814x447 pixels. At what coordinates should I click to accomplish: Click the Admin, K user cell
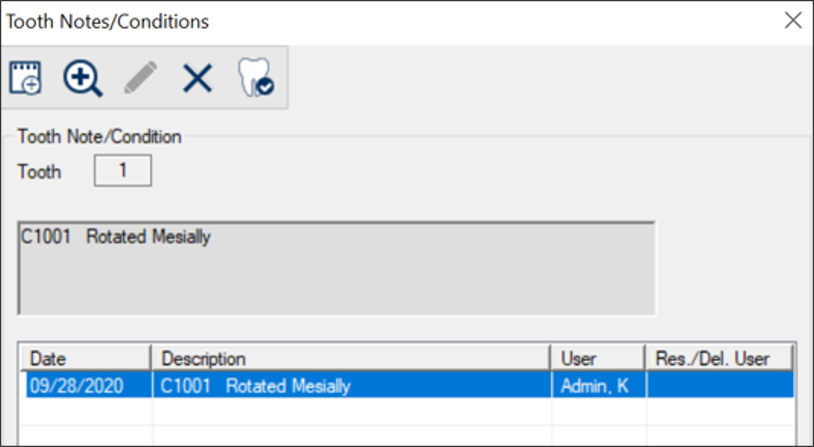click(x=597, y=385)
